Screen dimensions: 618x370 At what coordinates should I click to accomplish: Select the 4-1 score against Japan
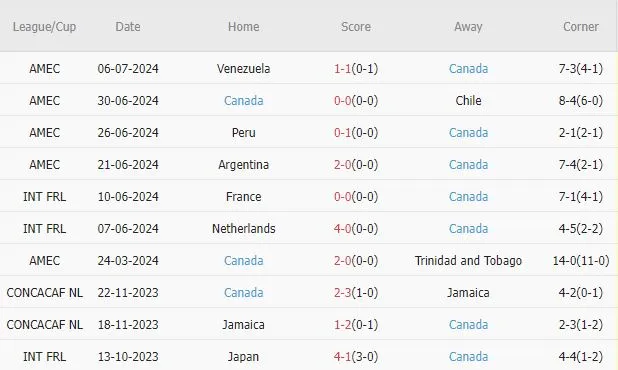pyautogui.click(x=342, y=357)
